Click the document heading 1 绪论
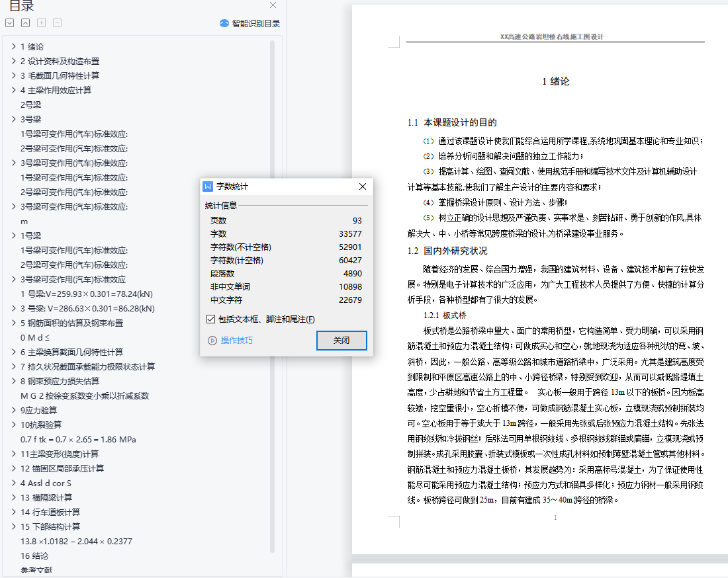 pyautogui.click(x=556, y=81)
